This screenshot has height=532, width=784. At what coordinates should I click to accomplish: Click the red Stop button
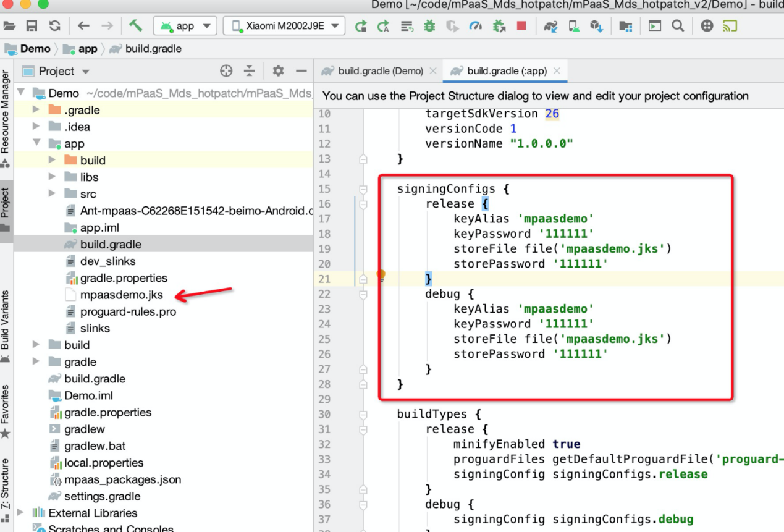point(522,26)
